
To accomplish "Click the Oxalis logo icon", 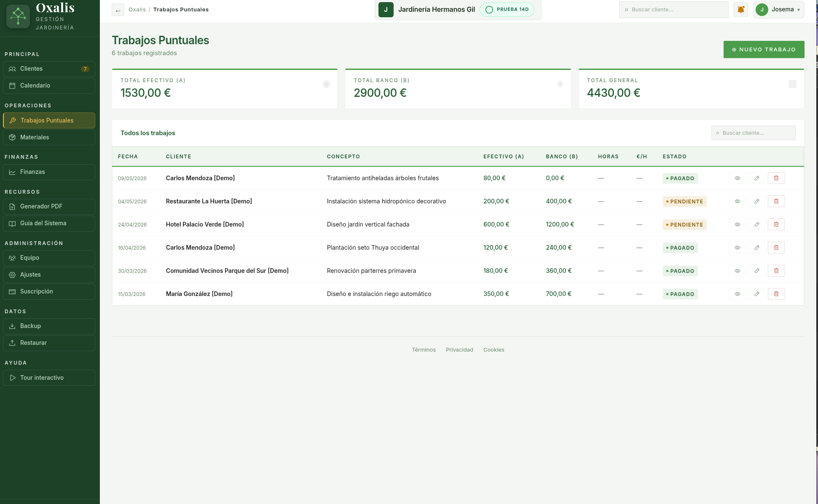I will click(x=18, y=16).
